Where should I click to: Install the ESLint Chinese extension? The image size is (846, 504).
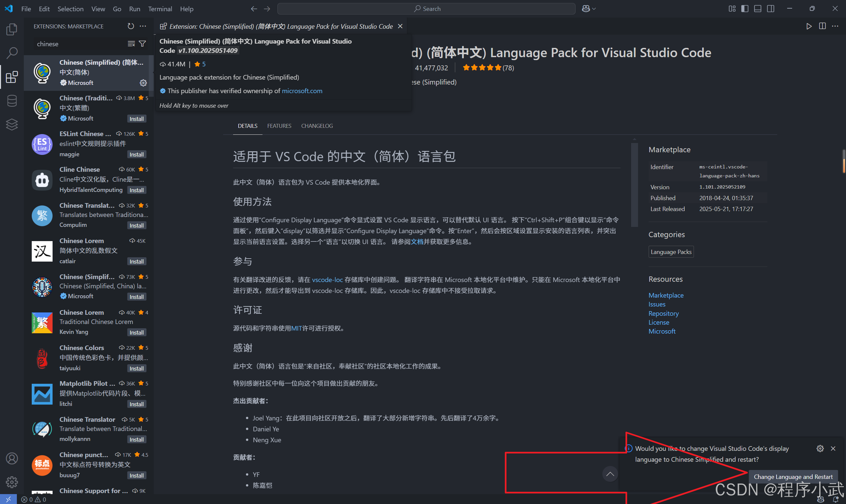(136, 154)
